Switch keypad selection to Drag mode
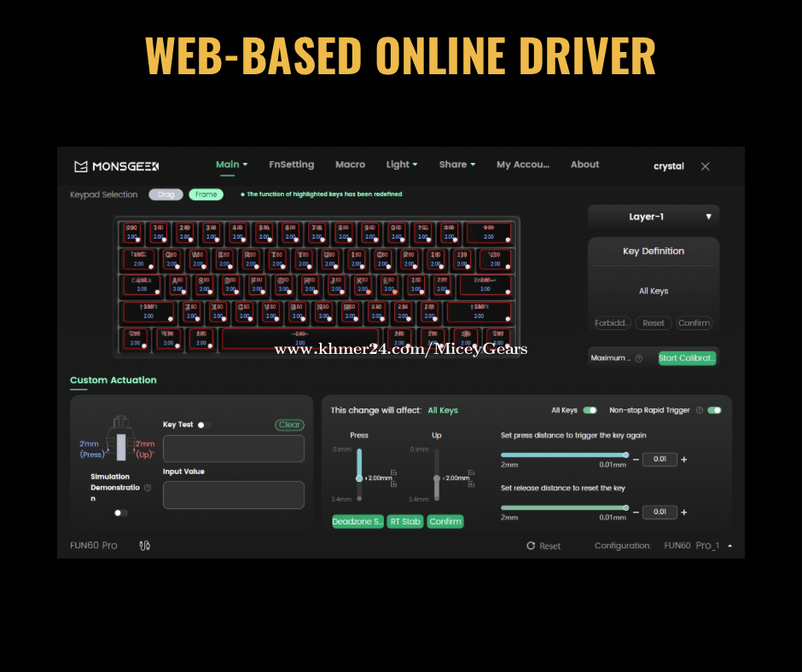This screenshot has height=672, width=802. pos(166,194)
